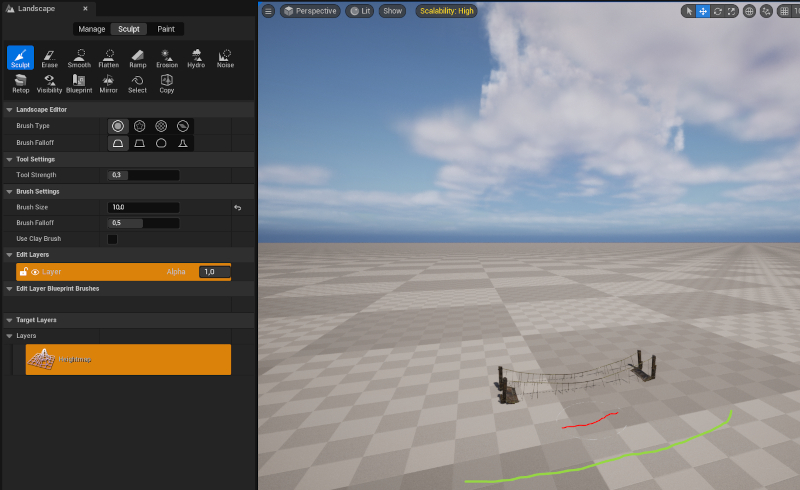
Task: Select the Heightmap target layer
Action: (128, 359)
